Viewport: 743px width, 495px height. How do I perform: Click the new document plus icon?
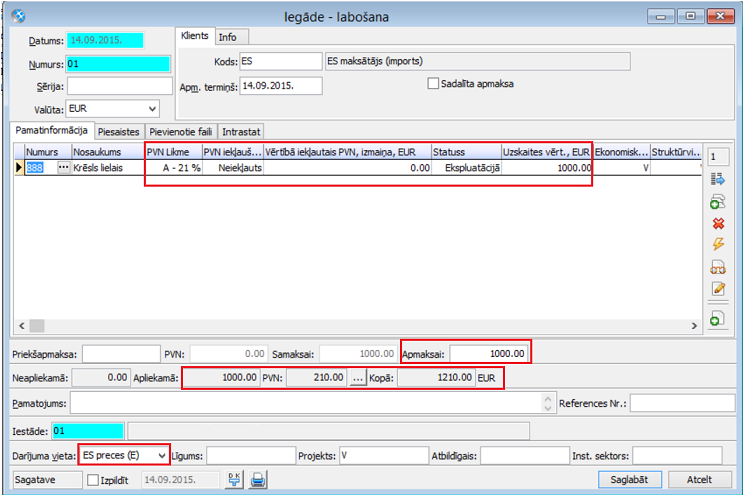(717, 319)
